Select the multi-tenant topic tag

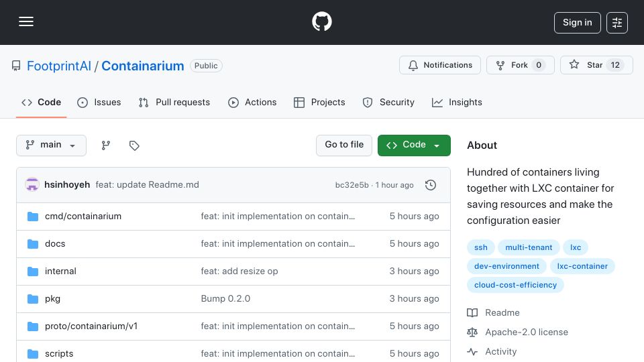529,247
